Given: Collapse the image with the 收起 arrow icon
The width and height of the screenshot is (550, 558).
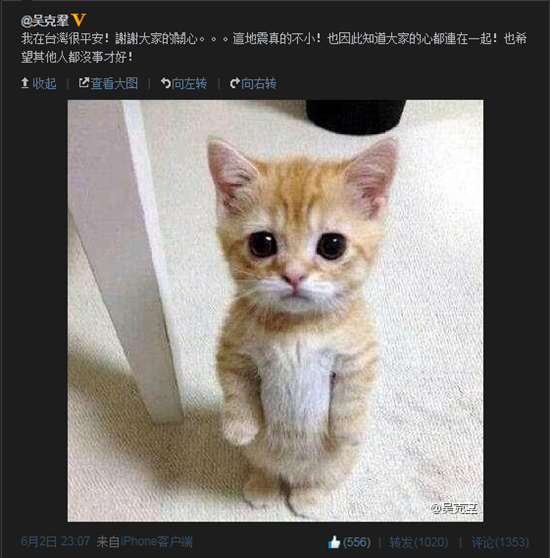Looking at the screenshot, I should (25, 83).
